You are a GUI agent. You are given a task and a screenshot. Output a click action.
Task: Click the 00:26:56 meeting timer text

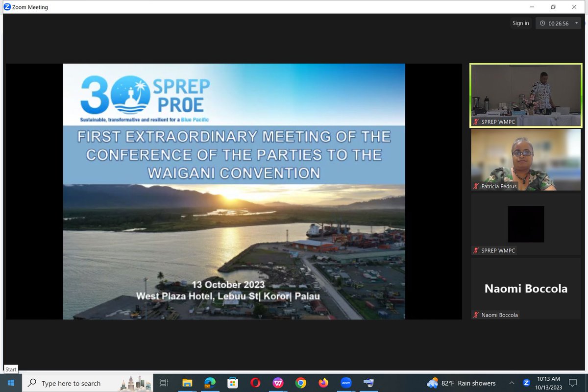coord(559,23)
